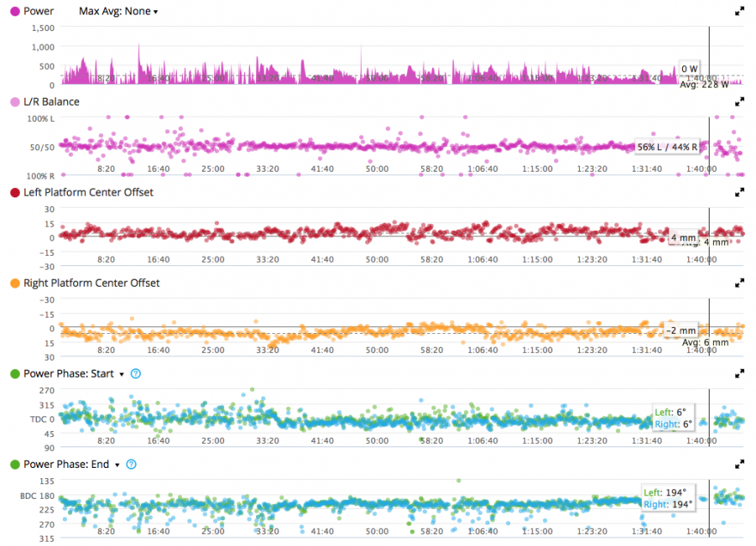Screen dimensions: 756x546
Task: Click the magenta Power color dot
Action: 15,11
